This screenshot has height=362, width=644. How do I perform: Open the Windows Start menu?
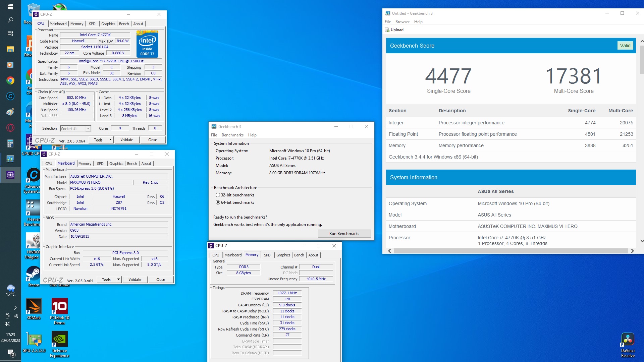tap(10, 7)
